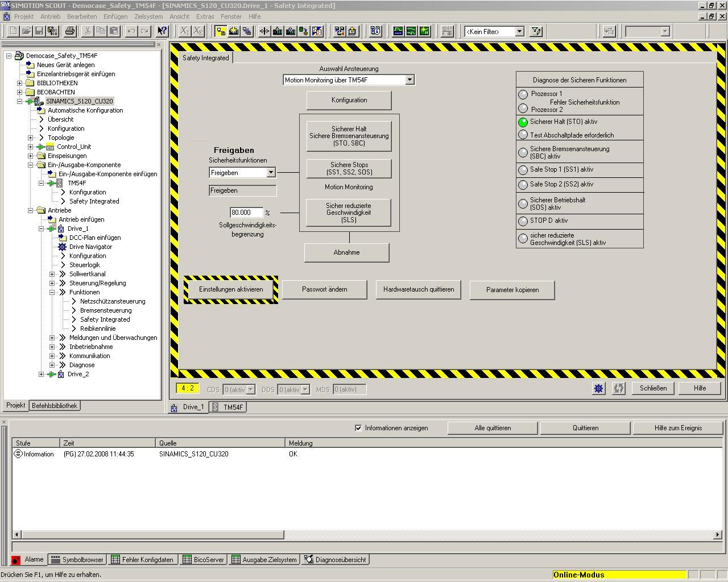Open the Extras menu
The width and height of the screenshot is (728, 582).
coord(205,16)
